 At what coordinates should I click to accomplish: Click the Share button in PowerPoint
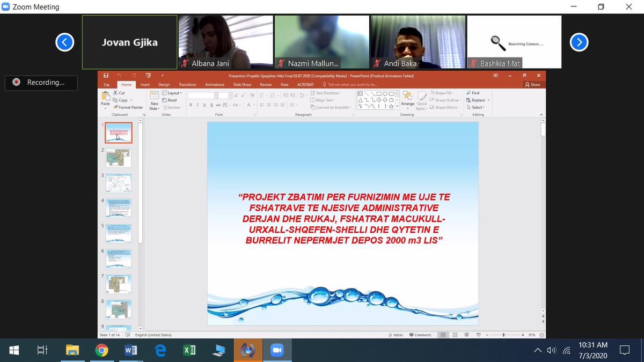click(x=533, y=85)
